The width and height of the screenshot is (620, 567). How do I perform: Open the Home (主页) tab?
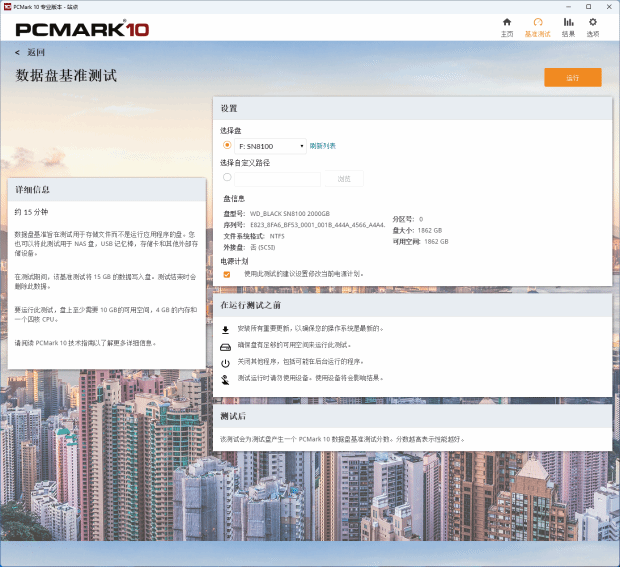coord(507,28)
